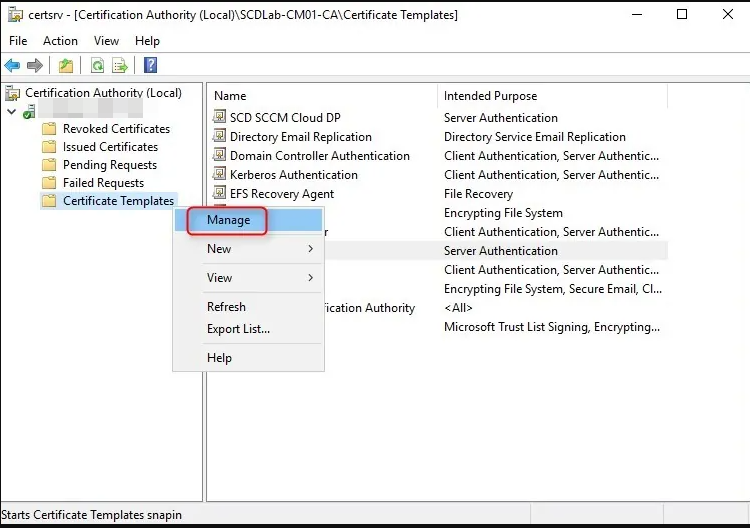Click the Export List toolbar icon
This screenshot has height=528, width=750.
120,66
